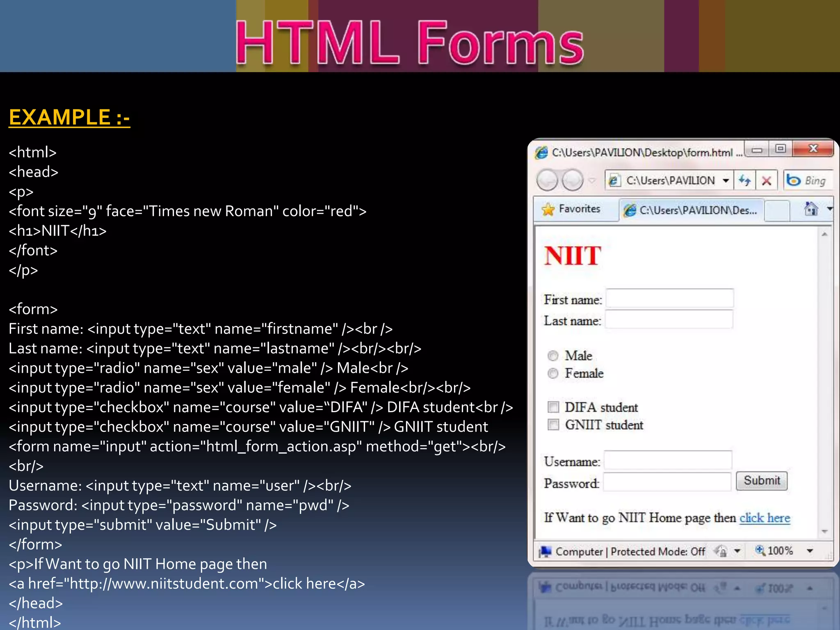Maximize the browser window

tap(781, 149)
